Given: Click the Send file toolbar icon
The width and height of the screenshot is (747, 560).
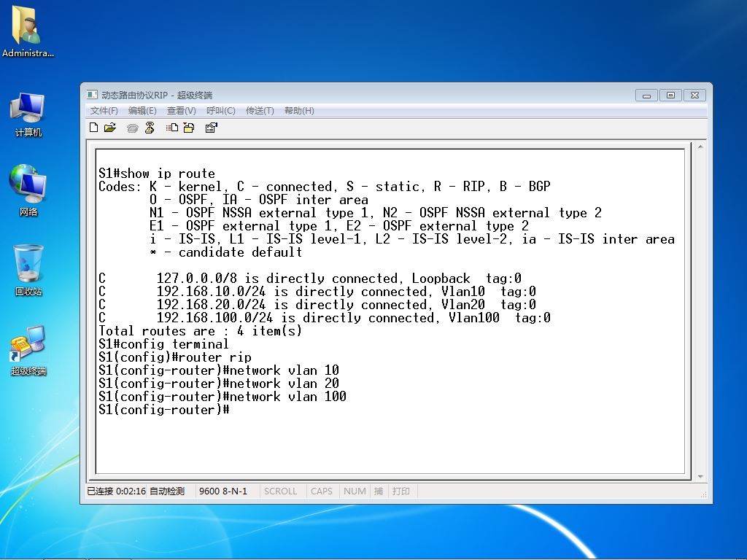Looking at the screenshot, I should click(x=172, y=128).
